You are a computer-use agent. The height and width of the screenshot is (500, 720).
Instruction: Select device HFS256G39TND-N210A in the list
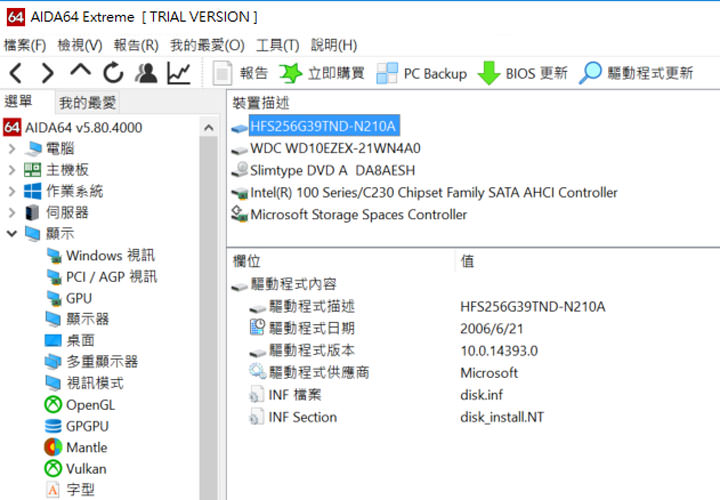323,126
